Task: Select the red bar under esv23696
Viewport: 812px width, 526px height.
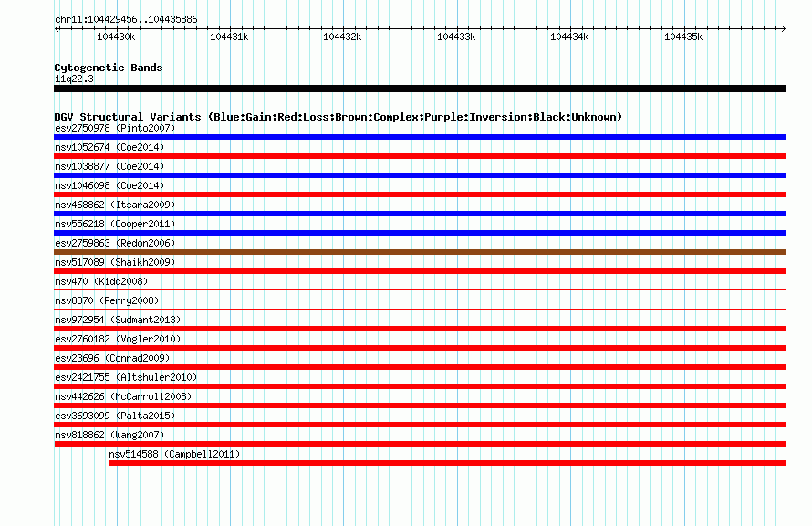Action: click(x=420, y=367)
